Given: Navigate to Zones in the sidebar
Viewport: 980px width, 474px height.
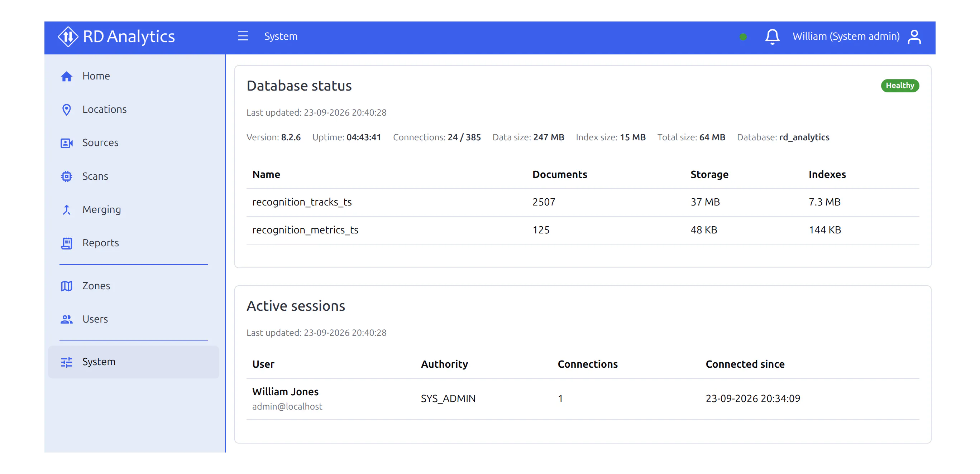Looking at the screenshot, I should click(134, 286).
